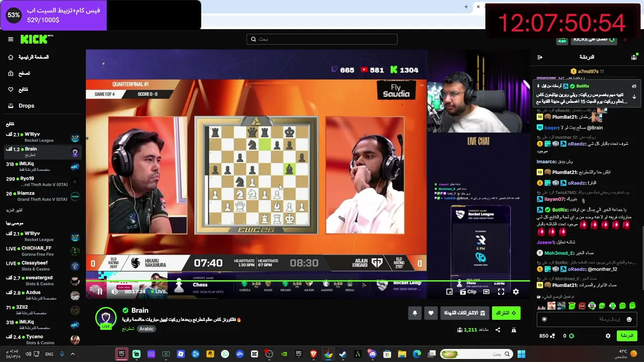Viewport: 644px width, 362px height.
Task: Open the EA app in taskbar
Action: click(239, 354)
